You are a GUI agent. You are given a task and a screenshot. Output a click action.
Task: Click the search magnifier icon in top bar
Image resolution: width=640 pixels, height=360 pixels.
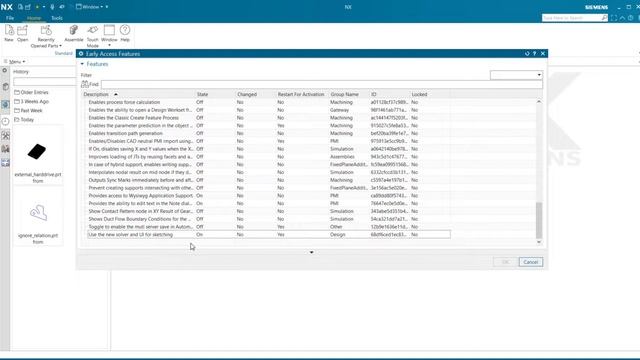pos(604,18)
